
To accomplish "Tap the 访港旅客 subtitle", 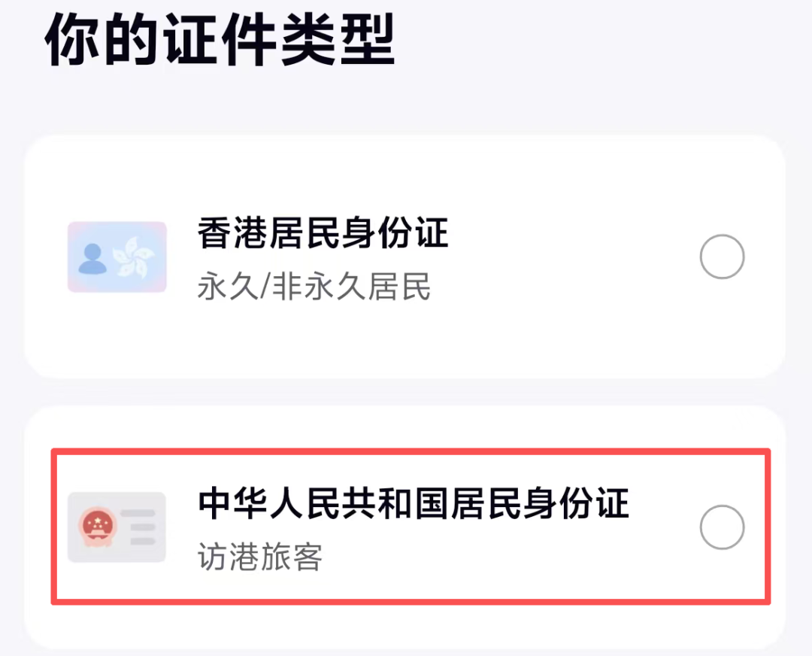I will coord(260,557).
